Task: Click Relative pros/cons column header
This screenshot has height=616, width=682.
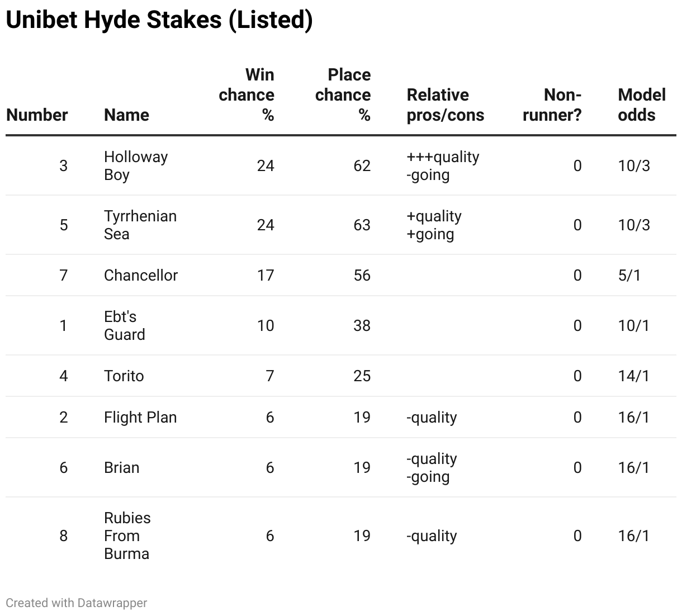Action: 445,105
